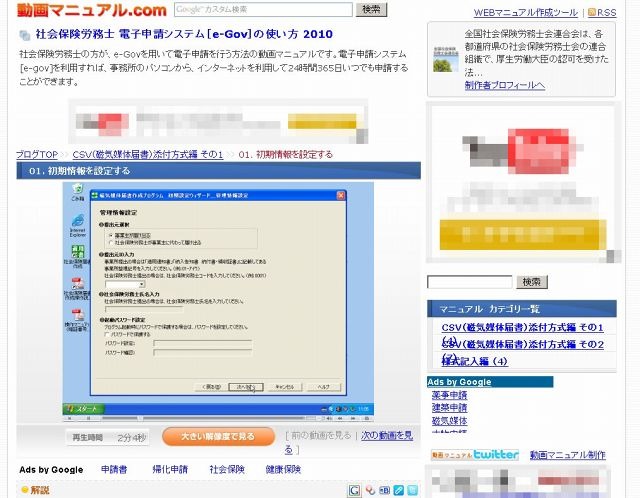Click the video player fast-forward button

(x=353, y=418)
